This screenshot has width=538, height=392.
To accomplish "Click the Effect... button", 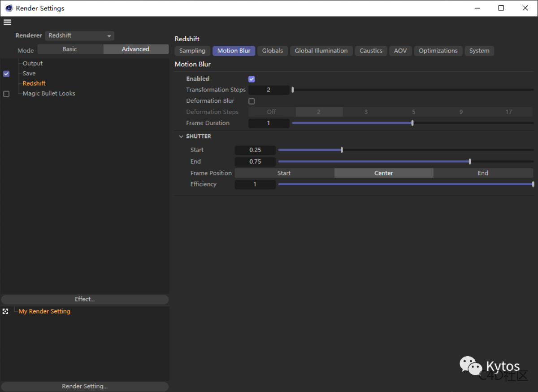I will click(x=85, y=299).
